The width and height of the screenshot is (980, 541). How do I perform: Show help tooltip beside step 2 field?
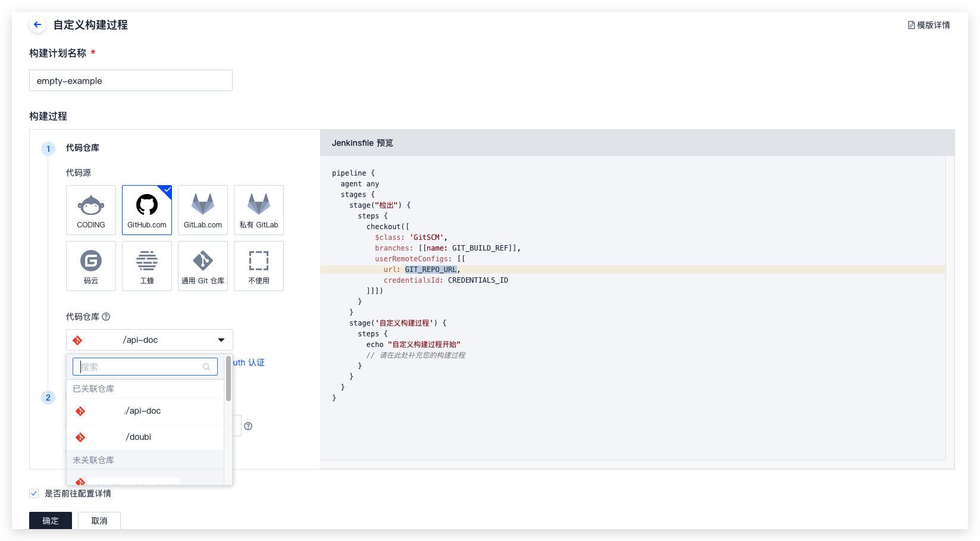[248, 426]
